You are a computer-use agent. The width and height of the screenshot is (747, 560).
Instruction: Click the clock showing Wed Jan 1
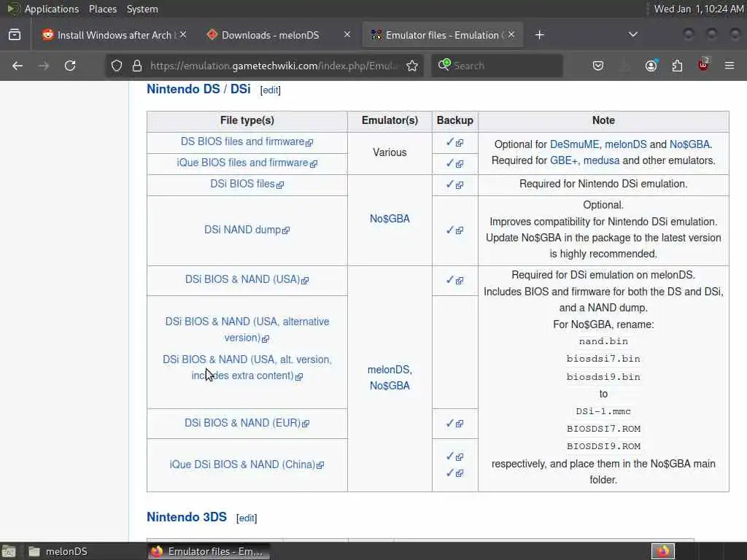tap(698, 9)
